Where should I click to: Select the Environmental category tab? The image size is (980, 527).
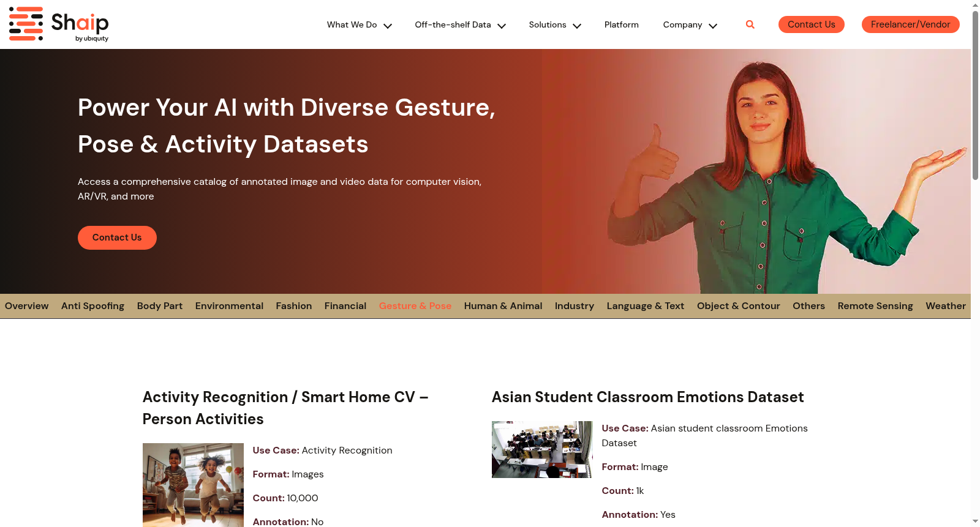click(229, 306)
